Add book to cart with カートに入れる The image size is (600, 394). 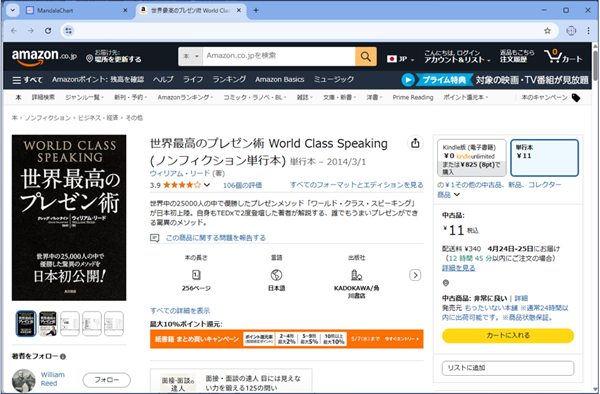[x=508, y=335]
